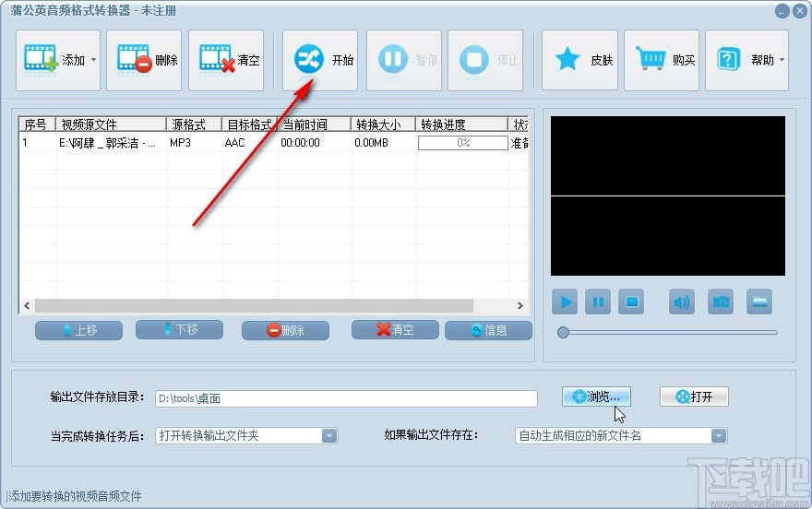Image resolution: width=812 pixels, height=509 pixels.
Task: Click the 目标格式 column header
Action: (x=249, y=124)
